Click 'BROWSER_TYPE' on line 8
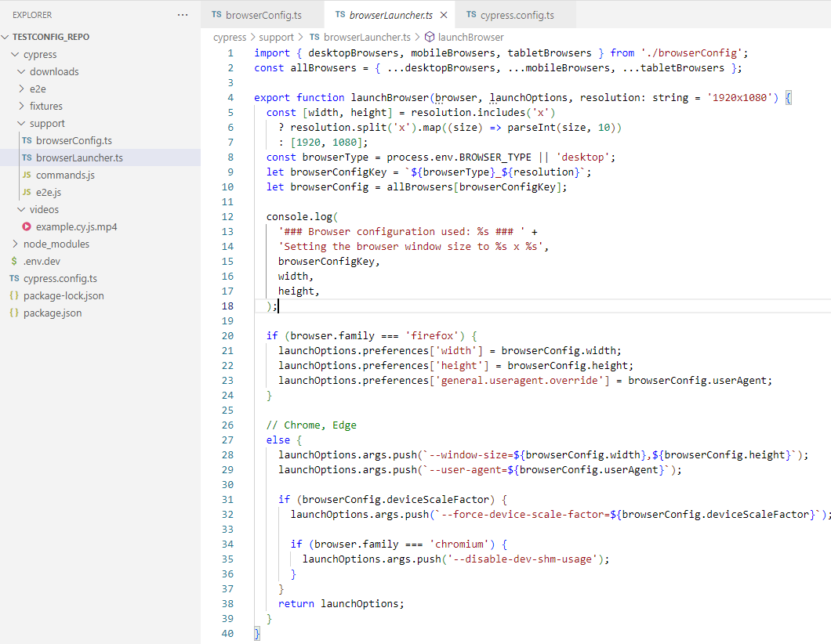 coord(495,157)
